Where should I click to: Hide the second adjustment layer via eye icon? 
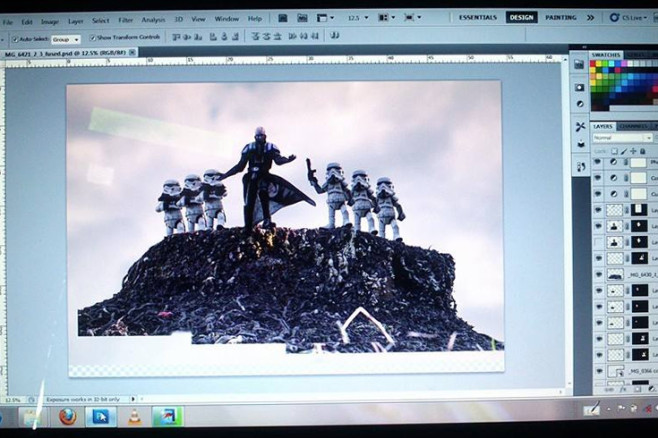[x=598, y=178]
